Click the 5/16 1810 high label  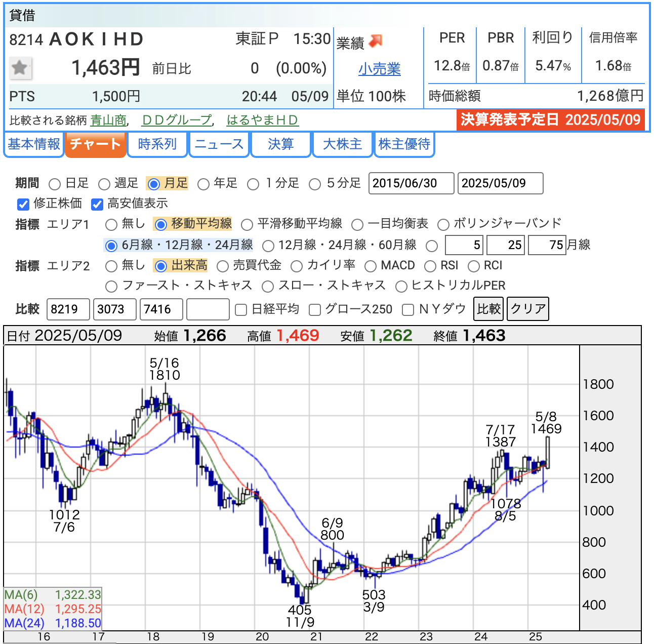[x=165, y=369]
